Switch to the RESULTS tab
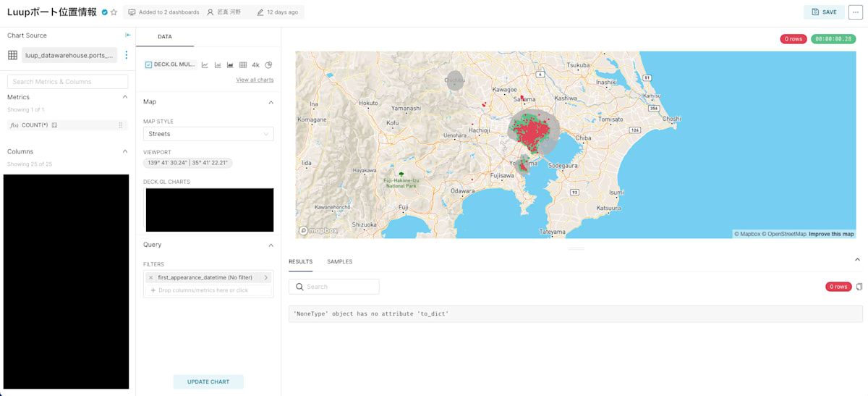Viewport: 868px width, 396px height. coord(300,261)
